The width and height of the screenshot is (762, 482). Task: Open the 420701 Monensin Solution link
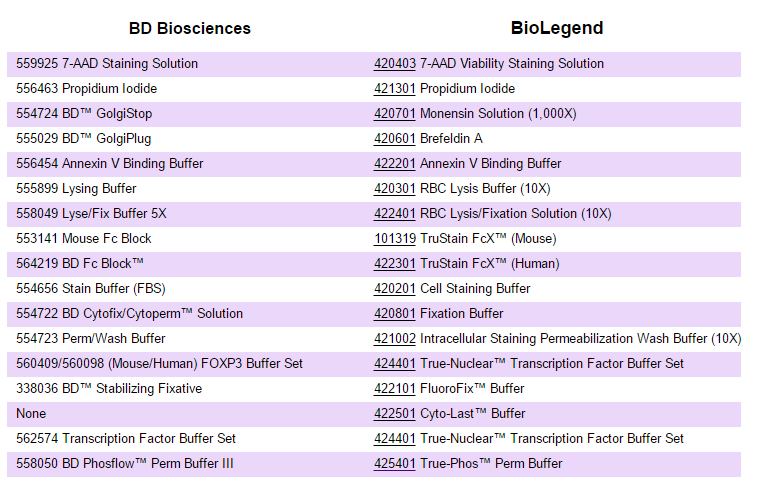click(395, 114)
